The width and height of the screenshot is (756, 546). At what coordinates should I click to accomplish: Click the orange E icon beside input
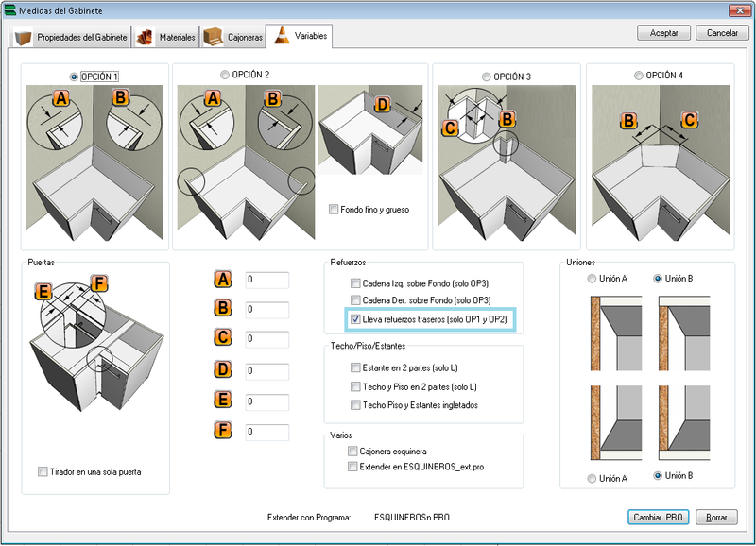(x=223, y=400)
